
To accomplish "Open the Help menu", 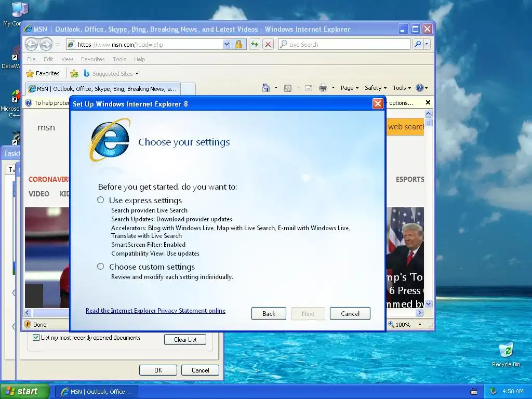I will (x=139, y=59).
